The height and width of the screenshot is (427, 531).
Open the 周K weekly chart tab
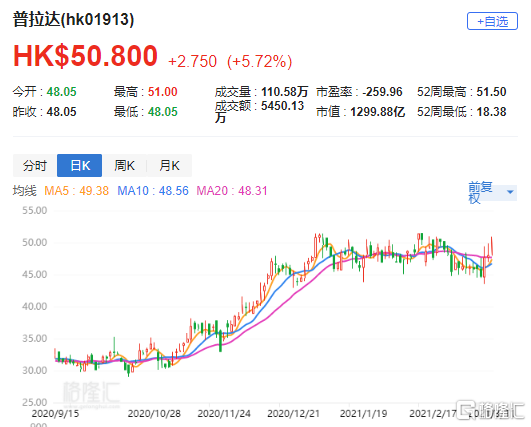(x=124, y=166)
